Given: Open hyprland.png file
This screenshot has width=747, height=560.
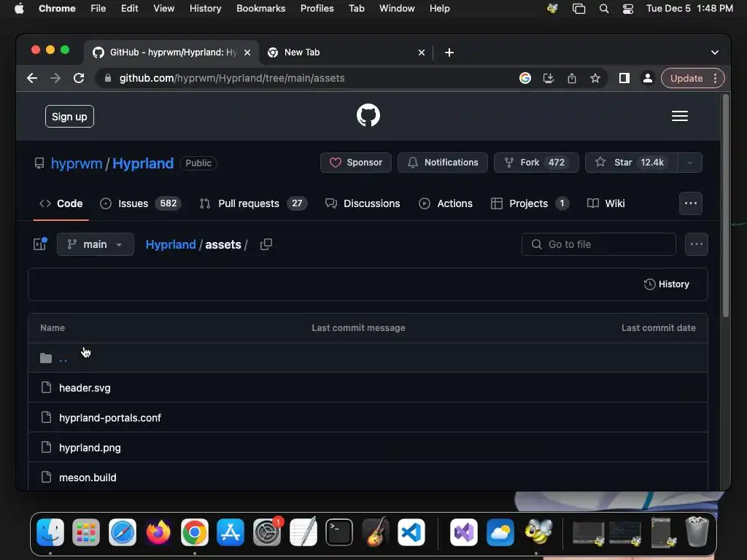Looking at the screenshot, I should tap(90, 448).
